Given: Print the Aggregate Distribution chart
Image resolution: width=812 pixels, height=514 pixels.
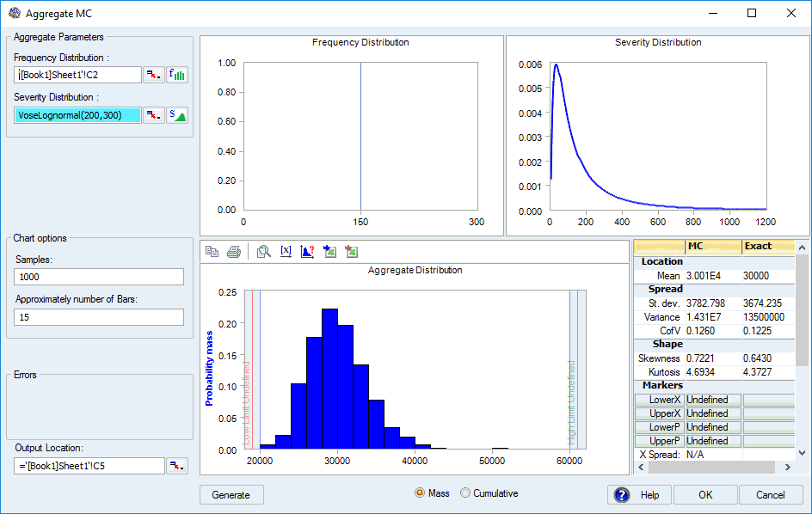Looking at the screenshot, I should click(x=231, y=251).
